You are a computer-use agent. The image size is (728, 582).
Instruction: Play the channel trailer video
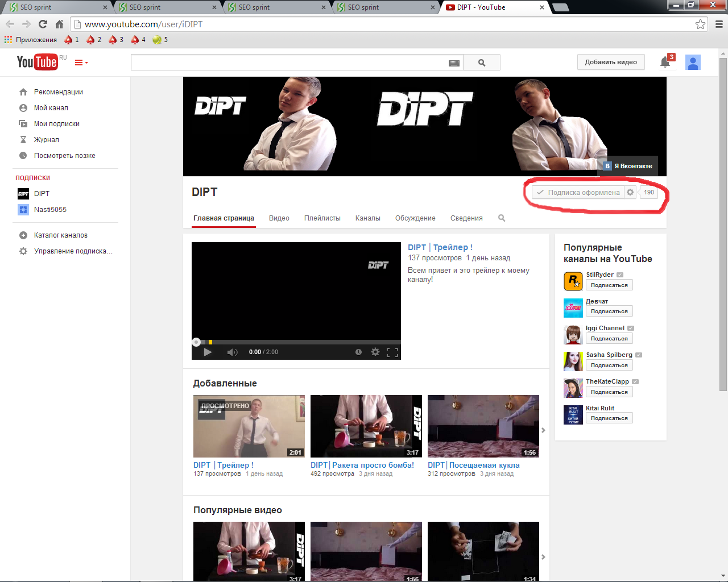click(208, 352)
